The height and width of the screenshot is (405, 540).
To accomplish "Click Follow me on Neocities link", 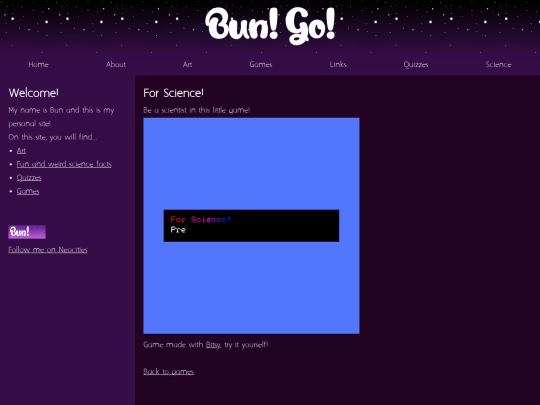I will point(48,250).
